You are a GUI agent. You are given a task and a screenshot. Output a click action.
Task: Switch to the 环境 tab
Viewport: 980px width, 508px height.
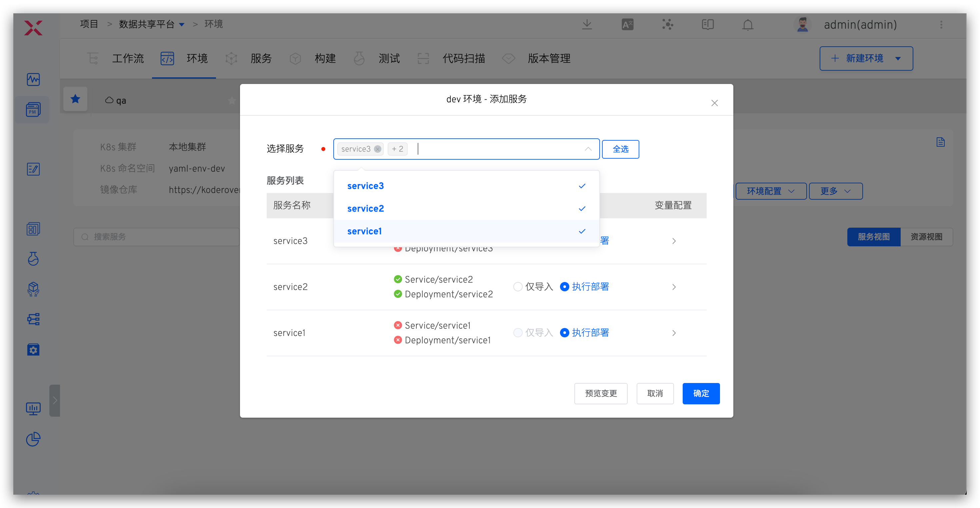pyautogui.click(x=197, y=59)
